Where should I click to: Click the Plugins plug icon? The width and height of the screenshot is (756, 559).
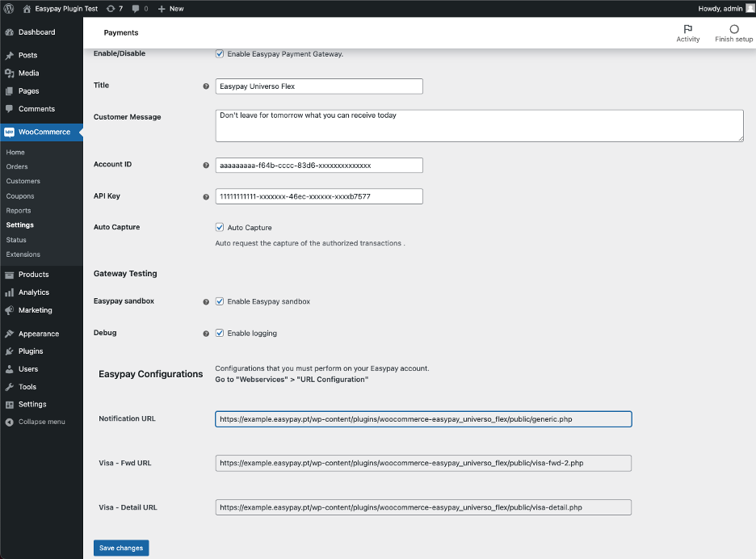pos(9,351)
